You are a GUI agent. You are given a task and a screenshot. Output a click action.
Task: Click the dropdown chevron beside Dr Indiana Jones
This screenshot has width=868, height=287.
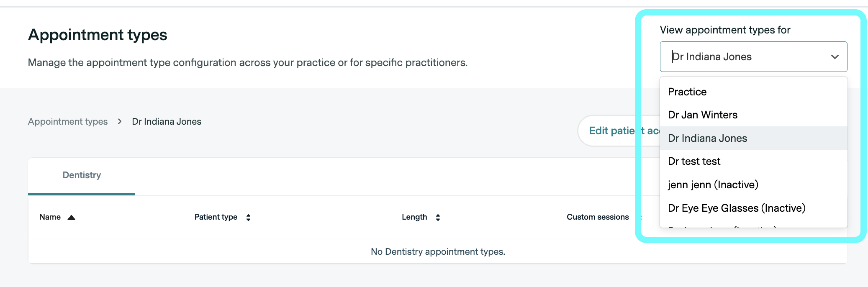pos(835,57)
